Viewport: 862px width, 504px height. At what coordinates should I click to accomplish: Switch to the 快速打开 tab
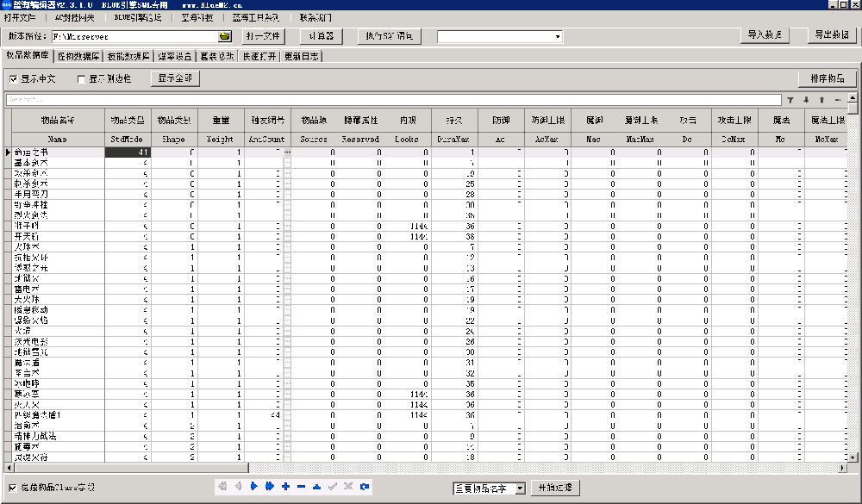pos(259,56)
